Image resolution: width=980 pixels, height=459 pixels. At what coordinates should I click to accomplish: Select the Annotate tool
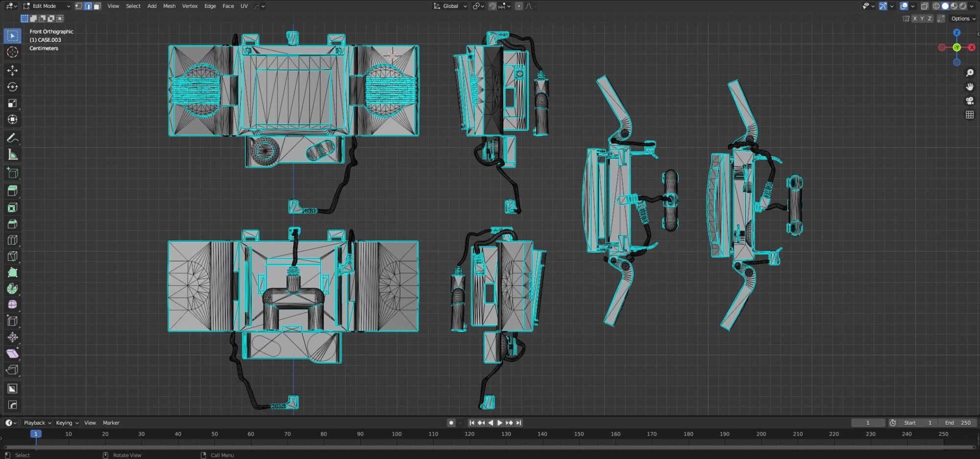(13, 138)
